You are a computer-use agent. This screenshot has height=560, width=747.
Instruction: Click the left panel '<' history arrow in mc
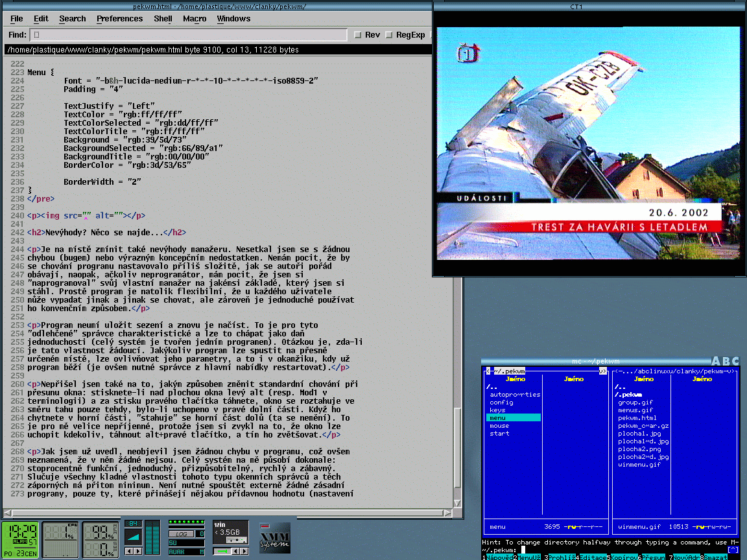[x=488, y=371]
